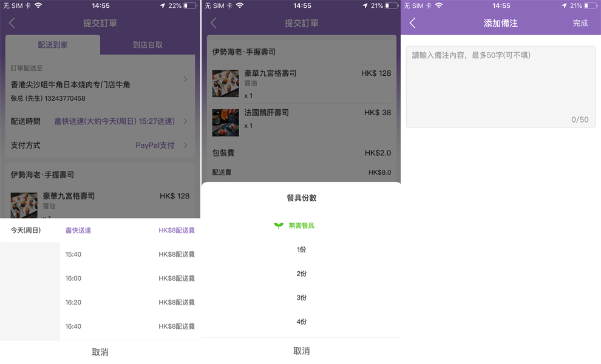The width and height of the screenshot is (601, 364).
Task: Expand 支付方式 PayPal chevron
Action: click(x=185, y=145)
